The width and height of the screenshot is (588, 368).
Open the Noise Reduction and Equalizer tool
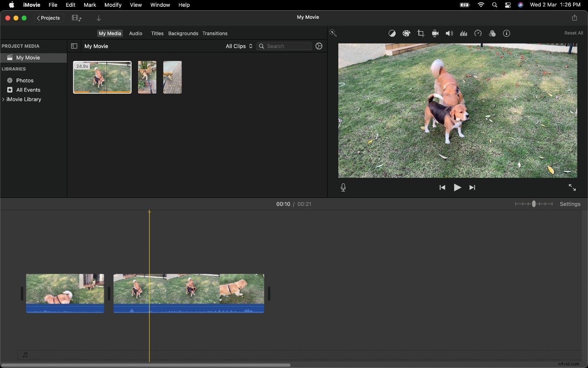(x=464, y=33)
